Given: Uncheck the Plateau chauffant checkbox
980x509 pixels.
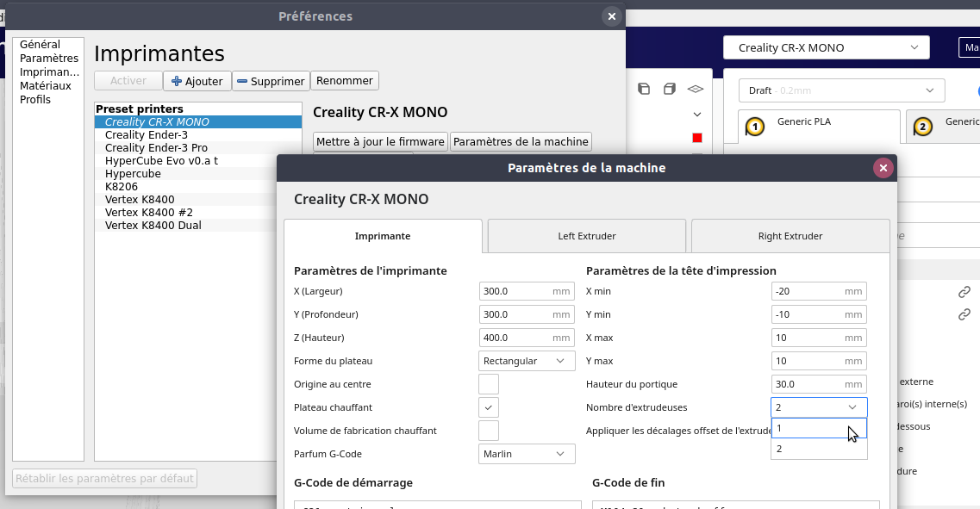Looking at the screenshot, I should coord(489,407).
